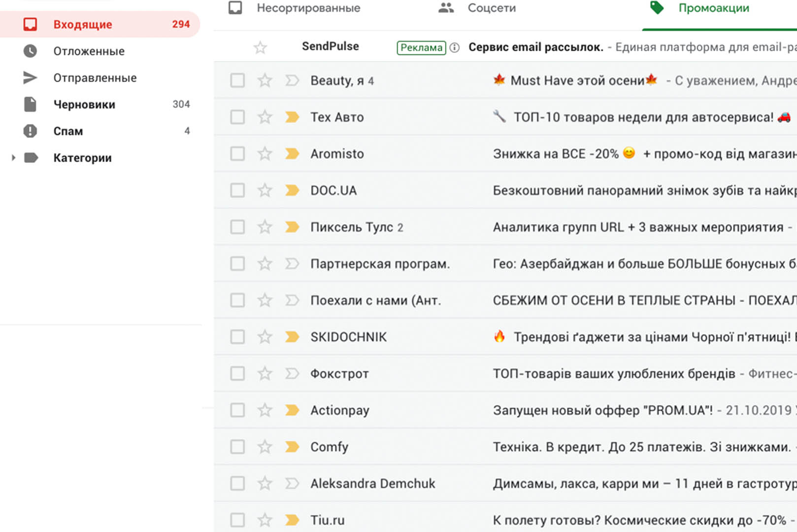797x532 pixels.
Task: Open the Аналитика групп URL email
Action: [505, 227]
